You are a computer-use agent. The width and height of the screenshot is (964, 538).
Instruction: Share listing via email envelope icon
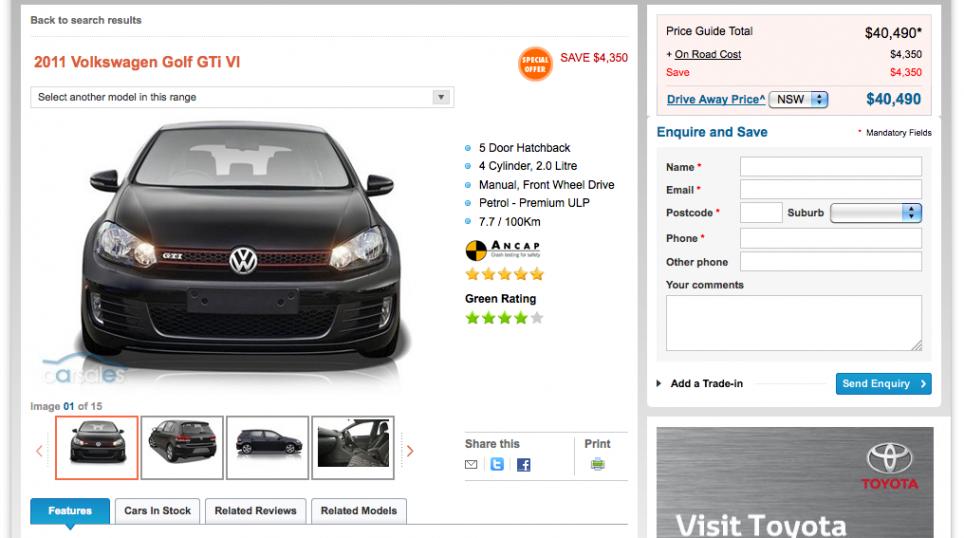[x=471, y=464]
